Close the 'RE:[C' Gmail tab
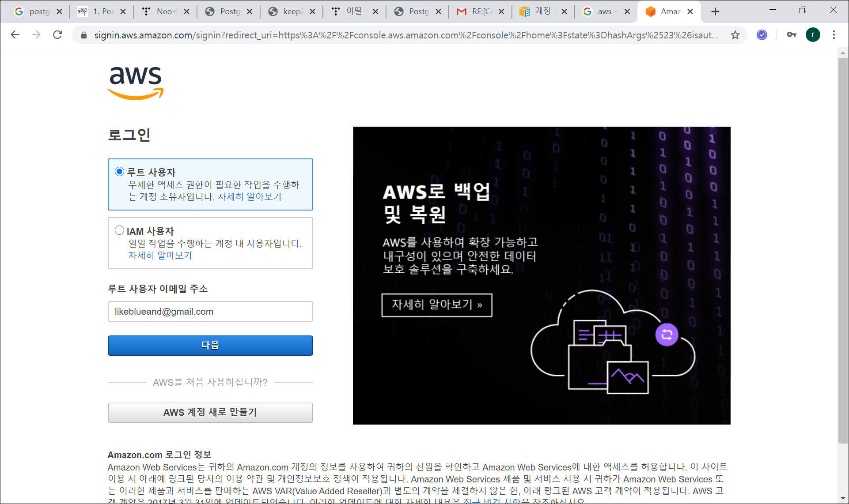 (x=501, y=12)
